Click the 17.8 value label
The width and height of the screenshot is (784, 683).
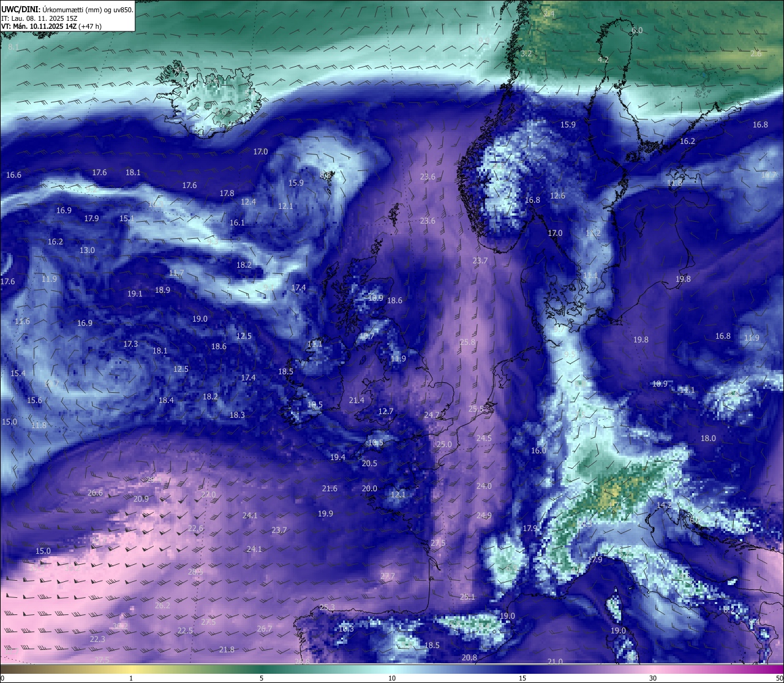pos(227,193)
